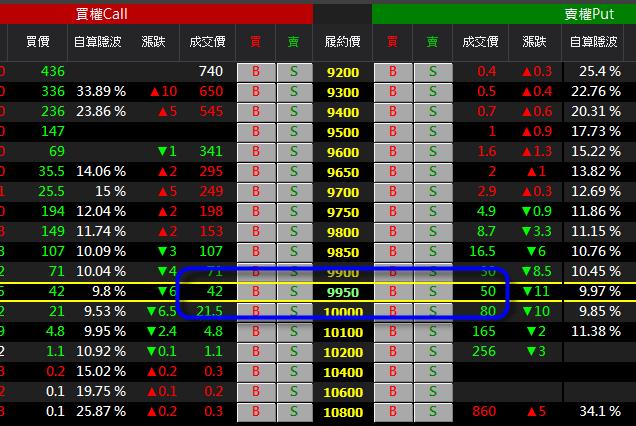Select the 賣權Put section header

click(504, 14)
